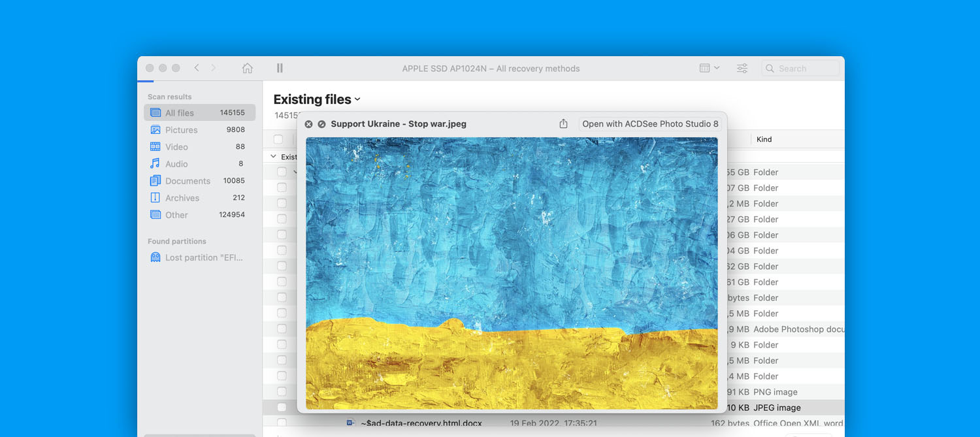
Task: Click Open with ACDSee Photo Studio 8
Action: (650, 124)
